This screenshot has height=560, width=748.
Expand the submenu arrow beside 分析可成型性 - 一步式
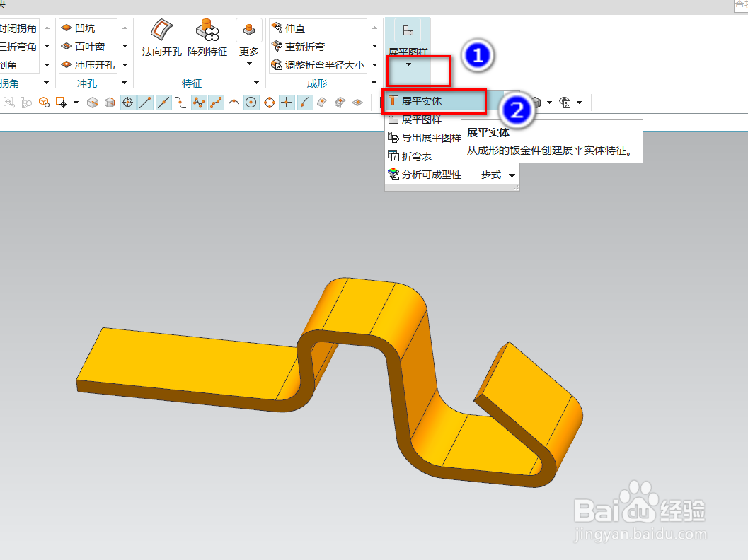[512, 175]
